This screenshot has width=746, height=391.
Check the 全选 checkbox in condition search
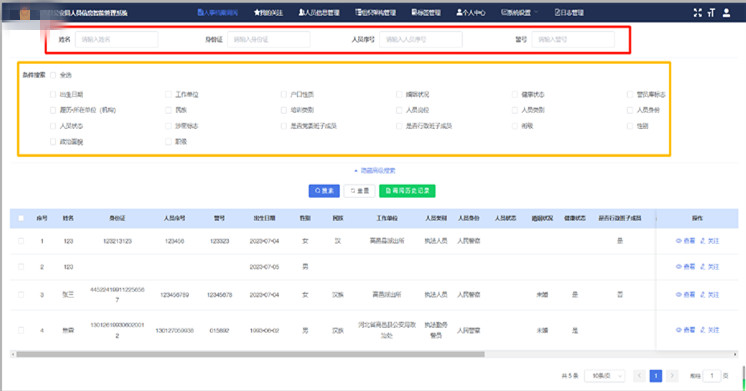53,75
